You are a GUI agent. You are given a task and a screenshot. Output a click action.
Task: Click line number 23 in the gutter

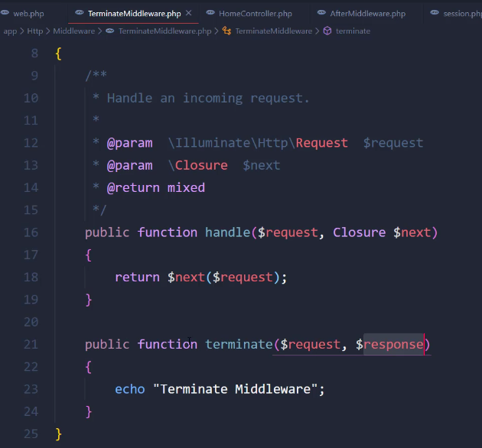click(x=31, y=389)
